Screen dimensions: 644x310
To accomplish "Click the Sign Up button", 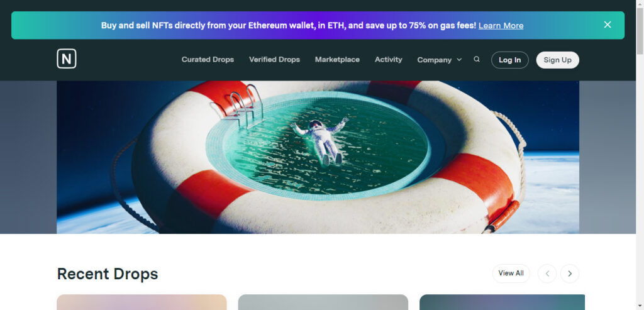I will click(557, 60).
